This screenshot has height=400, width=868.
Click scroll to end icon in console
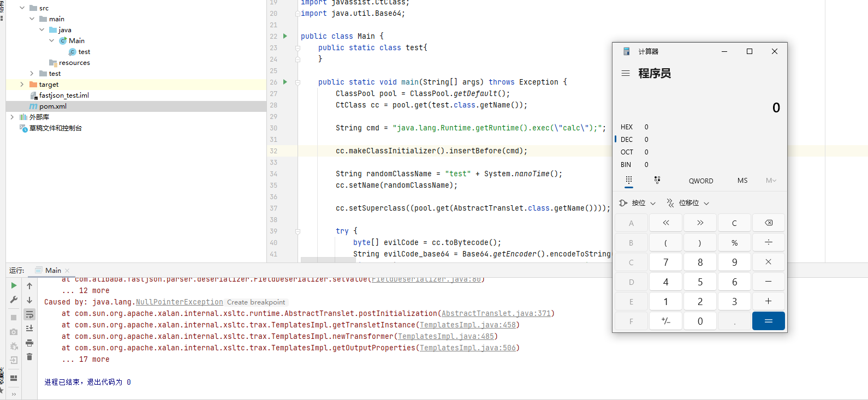click(29, 328)
